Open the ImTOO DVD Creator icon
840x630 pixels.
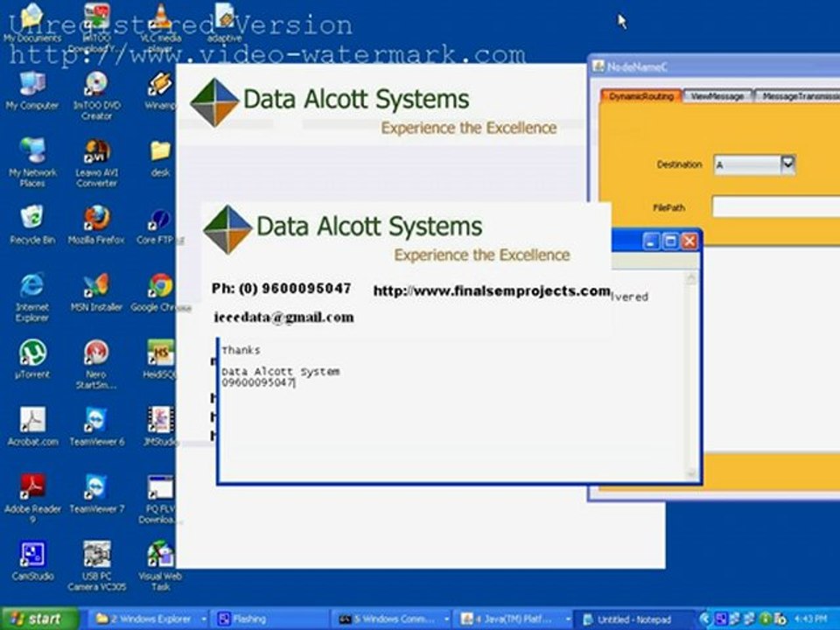point(96,95)
